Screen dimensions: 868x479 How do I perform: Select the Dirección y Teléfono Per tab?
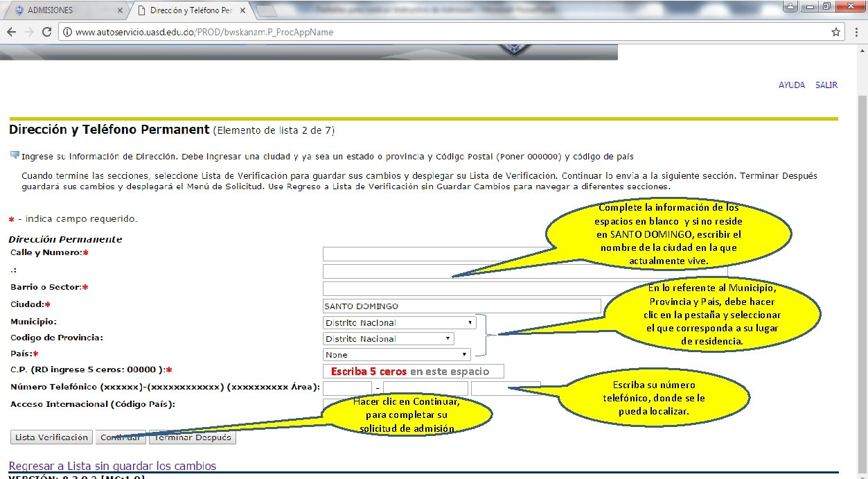191,10
